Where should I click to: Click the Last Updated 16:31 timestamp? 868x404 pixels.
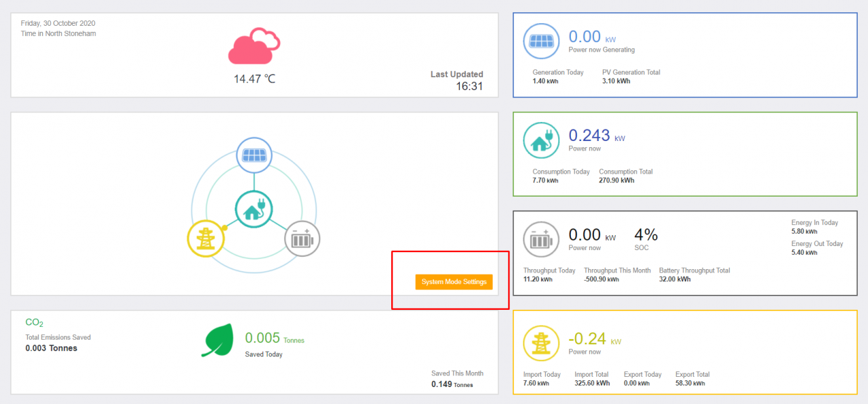pos(469,86)
